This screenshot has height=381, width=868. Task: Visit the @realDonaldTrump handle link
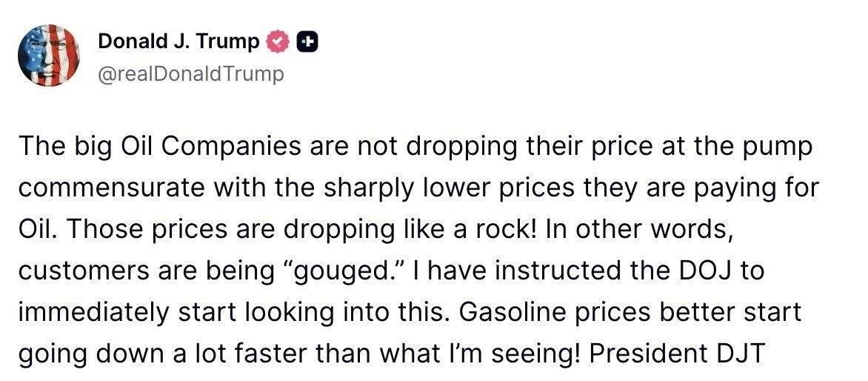[190, 73]
